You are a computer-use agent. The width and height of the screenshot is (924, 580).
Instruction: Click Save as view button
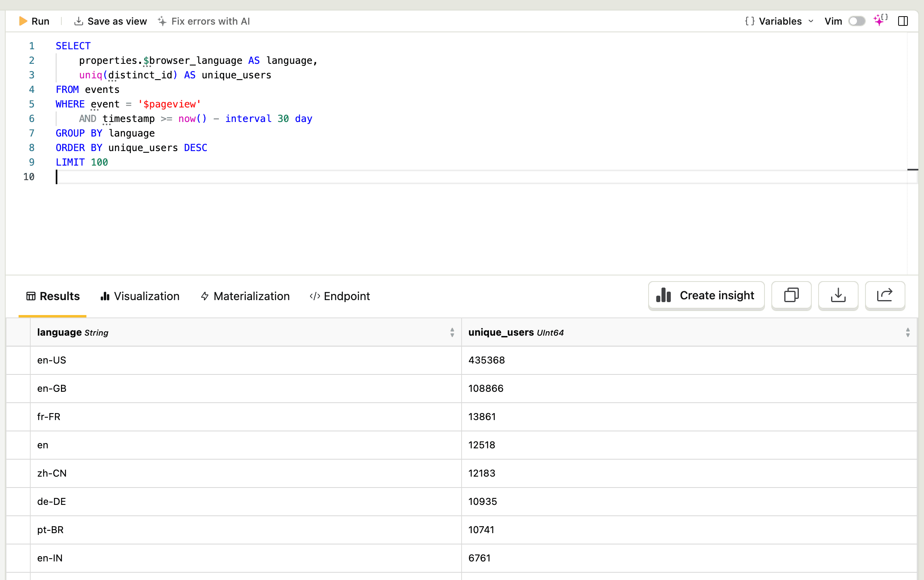pyautogui.click(x=111, y=21)
